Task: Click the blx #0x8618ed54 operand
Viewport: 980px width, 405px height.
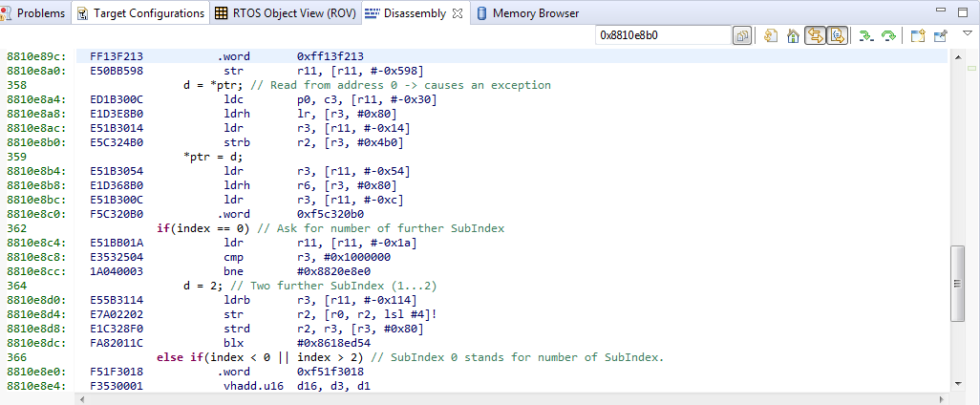Action: [333, 343]
